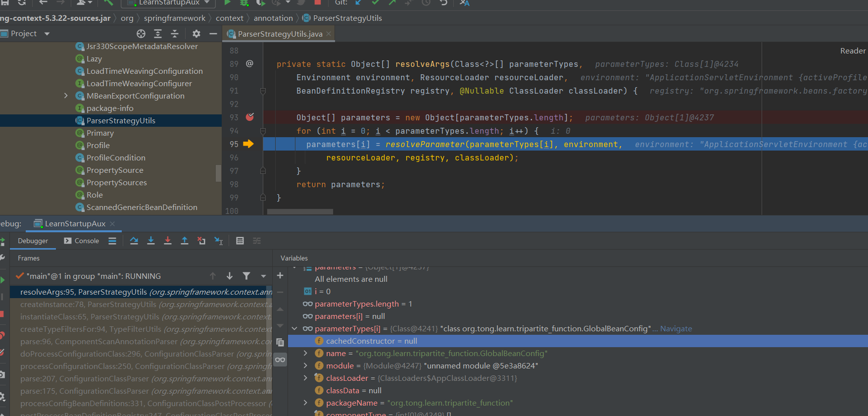Click Force Step Into red arrow
This screenshot has height=416, width=868.
point(168,241)
